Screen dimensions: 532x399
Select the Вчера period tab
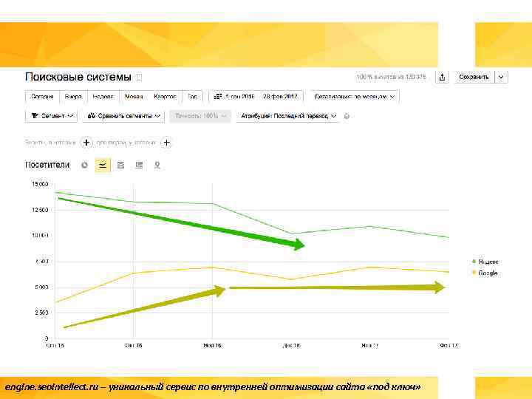click(x=73, y=97)
